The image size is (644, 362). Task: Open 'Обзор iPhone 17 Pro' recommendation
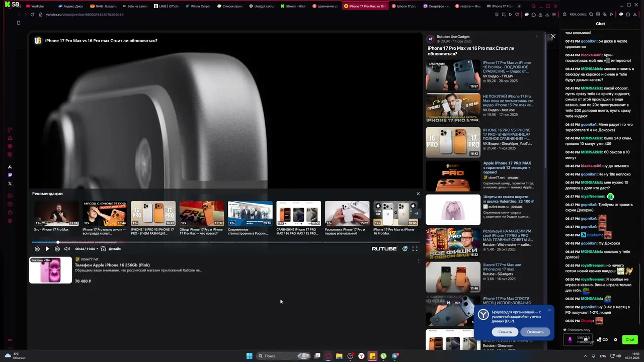(x=201, y=218)
